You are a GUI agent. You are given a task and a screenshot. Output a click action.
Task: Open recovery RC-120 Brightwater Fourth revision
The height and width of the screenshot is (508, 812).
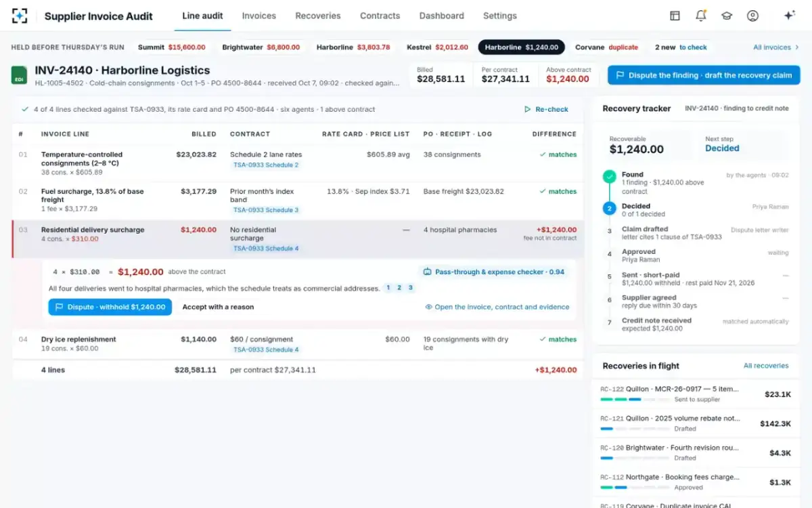tap(696, 452)
